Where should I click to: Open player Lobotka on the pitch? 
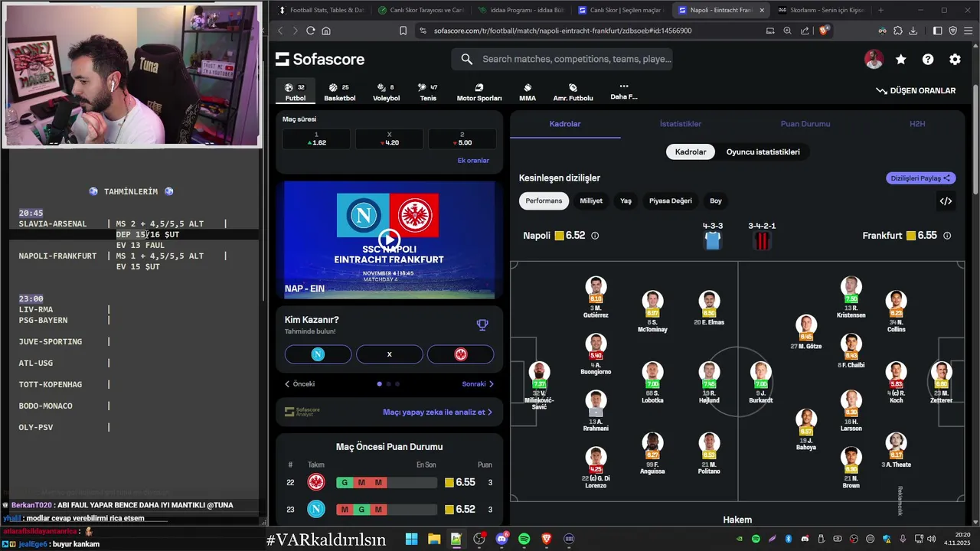coord(652,382)
